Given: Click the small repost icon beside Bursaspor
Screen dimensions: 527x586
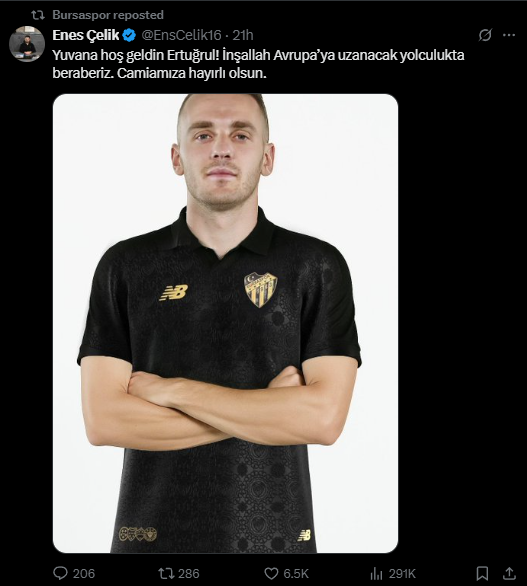Looking at the screenshot, I should [x=38, y=15].
